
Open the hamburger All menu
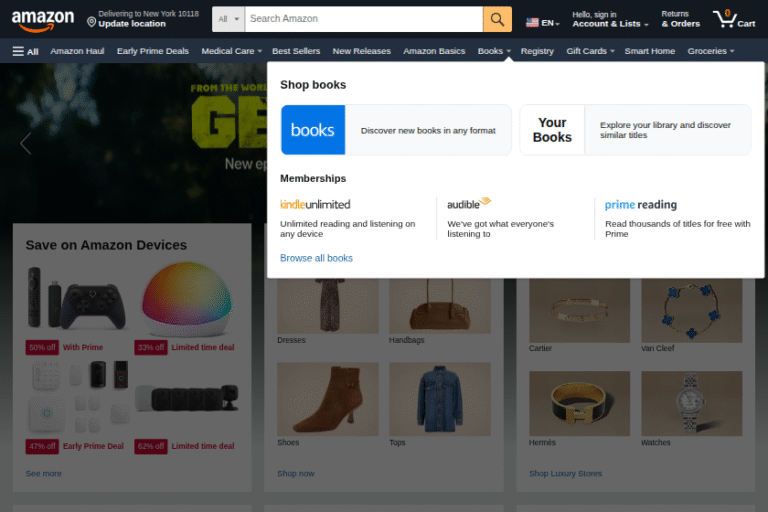click(25, 51)
